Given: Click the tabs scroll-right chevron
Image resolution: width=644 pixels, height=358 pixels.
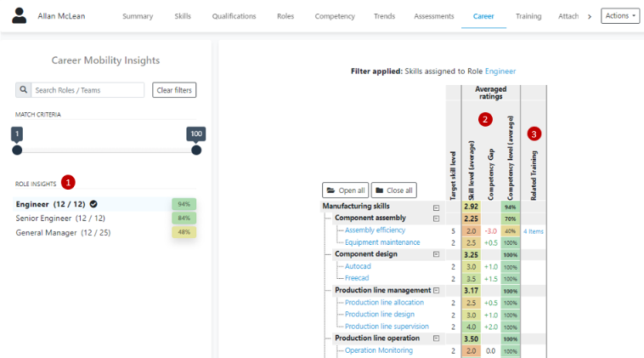Looking at the screenshot, I should 590,16.
